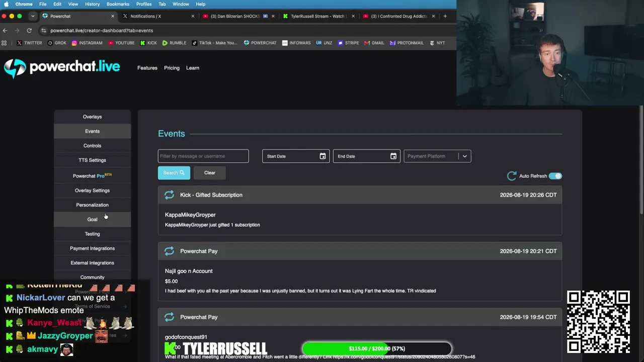Open the YOUTUBE bookmark
This screenshot has width=644, height=362.
[121, 43]
